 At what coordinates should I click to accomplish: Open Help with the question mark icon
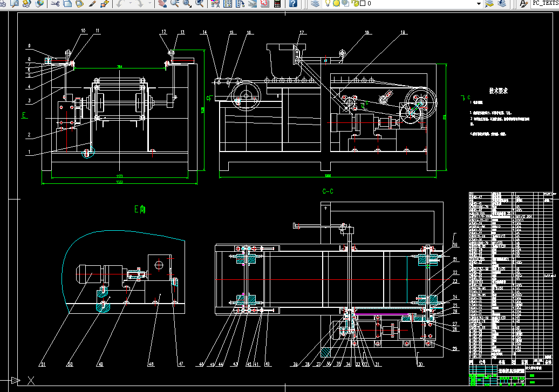click(292, 3)
